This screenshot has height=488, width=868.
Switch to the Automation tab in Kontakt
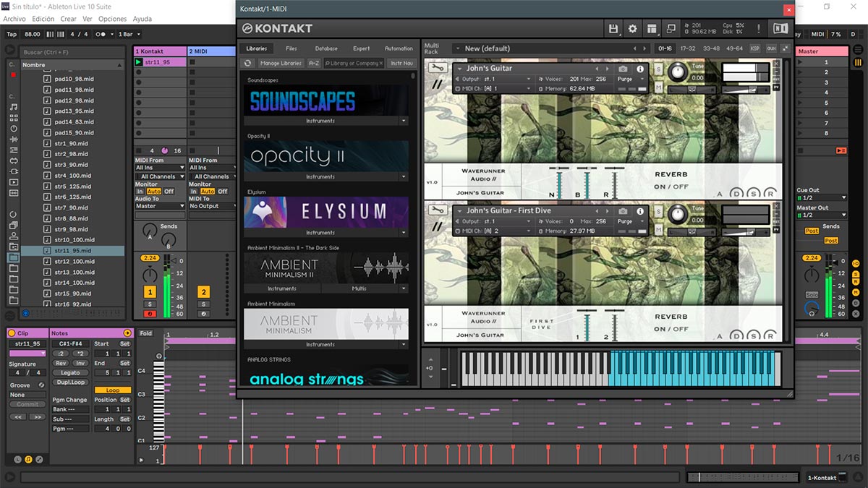[399, 48]
